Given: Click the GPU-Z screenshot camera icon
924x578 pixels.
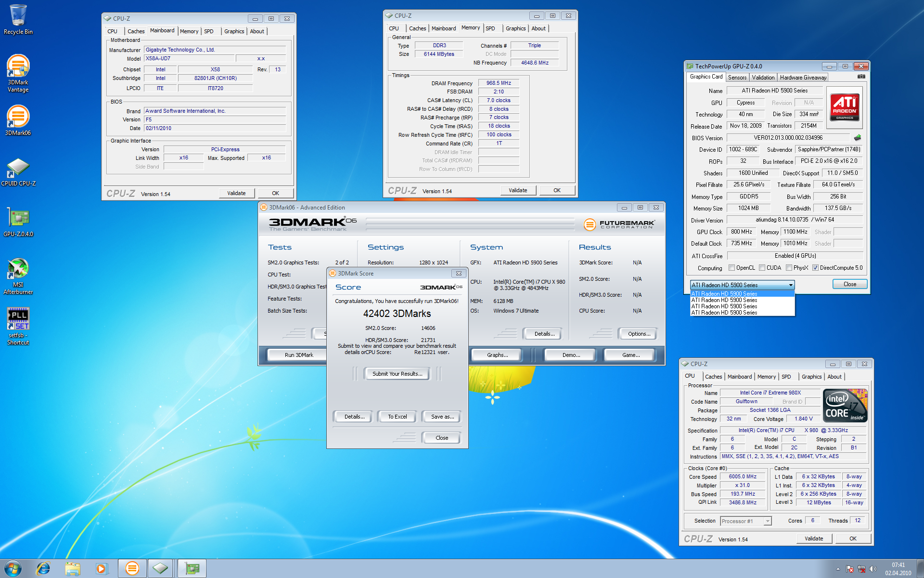Looking at the screenshot, I should pyautogui.click(x=861, y=77).
